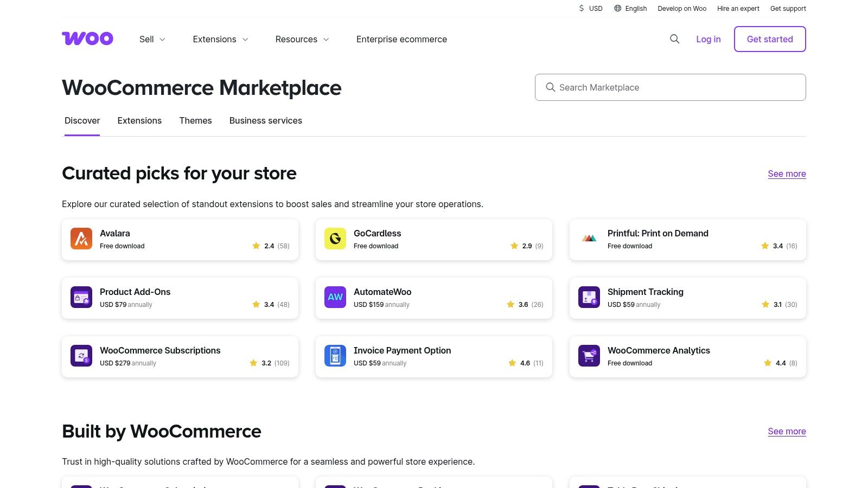Screen dimensions: 868x488
Task: Expand the Resources menu
Action: click(x=301, y=39)
